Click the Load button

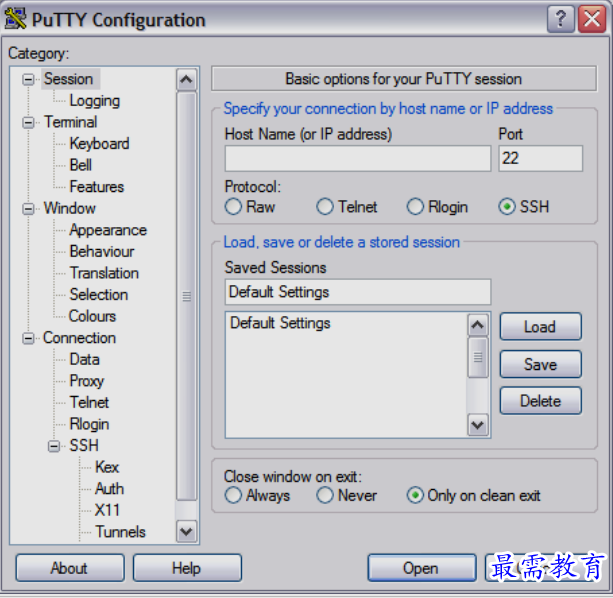click(x=541, y=327)
